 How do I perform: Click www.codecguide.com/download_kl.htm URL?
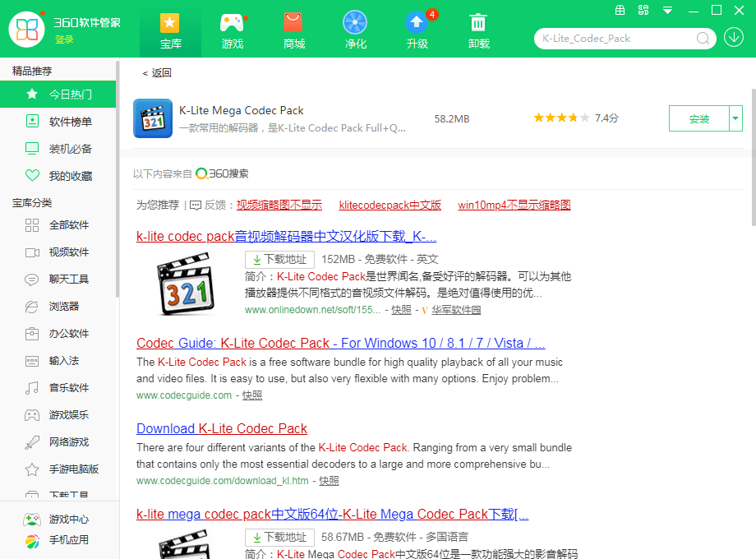[222, 480]
